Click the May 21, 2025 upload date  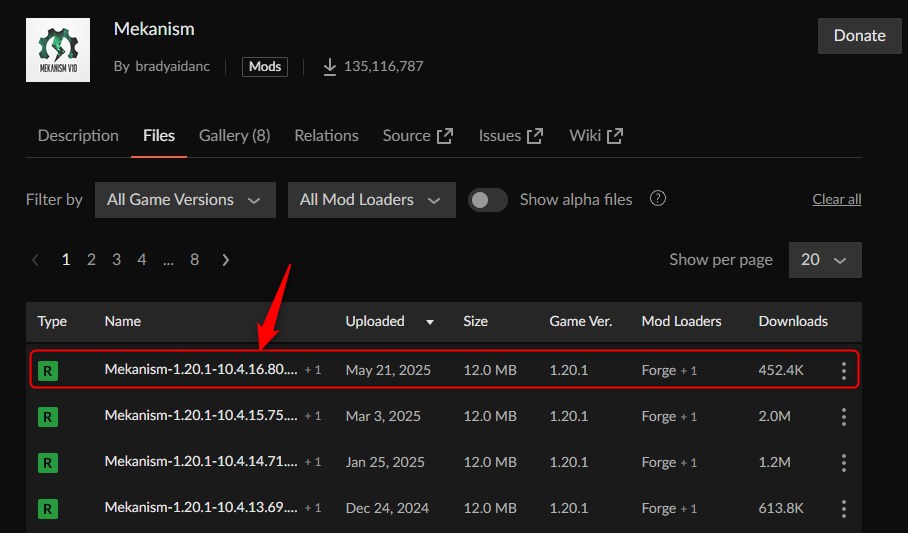tap(388, 371)
